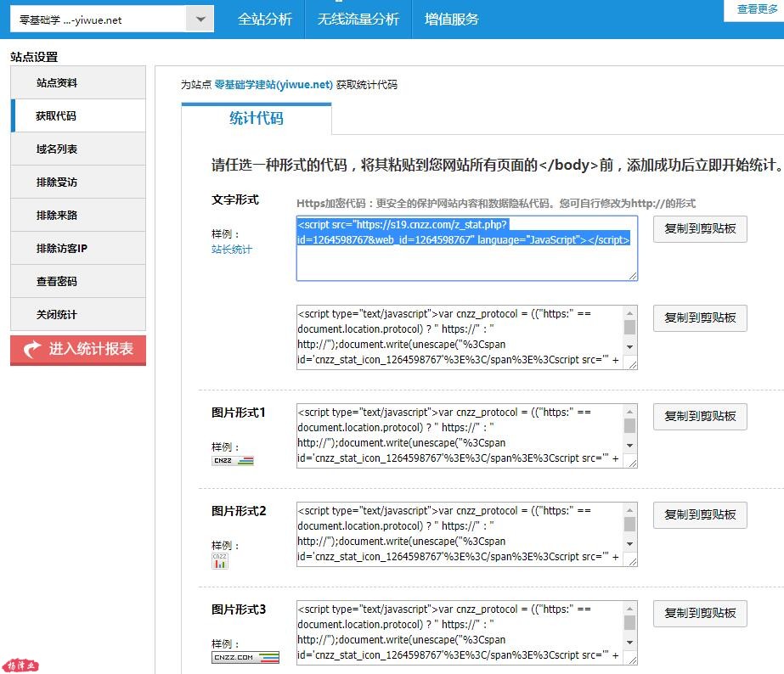Click the 站长统计 sample link
The image size is (784, 674).
[232, 249]
